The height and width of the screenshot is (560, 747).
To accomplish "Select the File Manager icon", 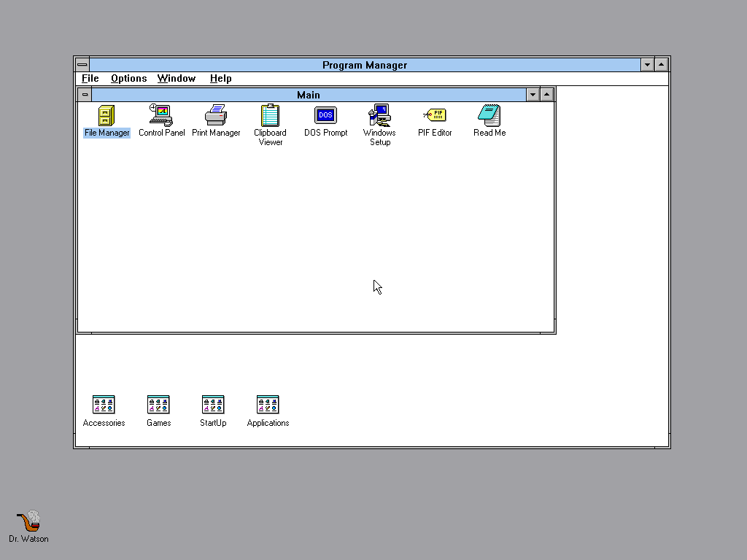I will (107, 115).
